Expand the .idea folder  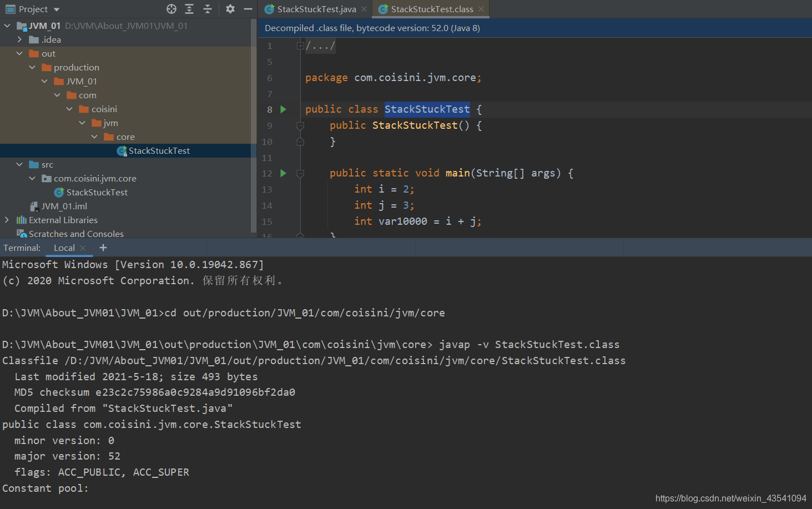pyautogui.click(x=19, y=39)
